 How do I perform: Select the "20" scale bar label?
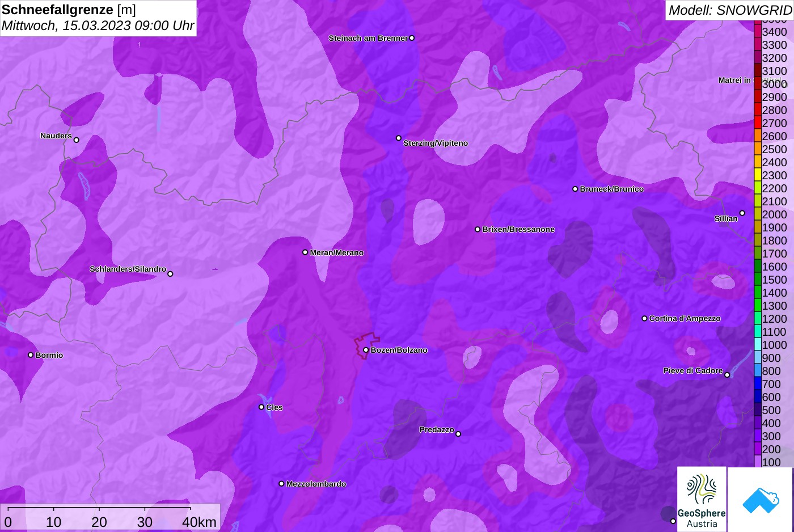click(x=99, y=522)
